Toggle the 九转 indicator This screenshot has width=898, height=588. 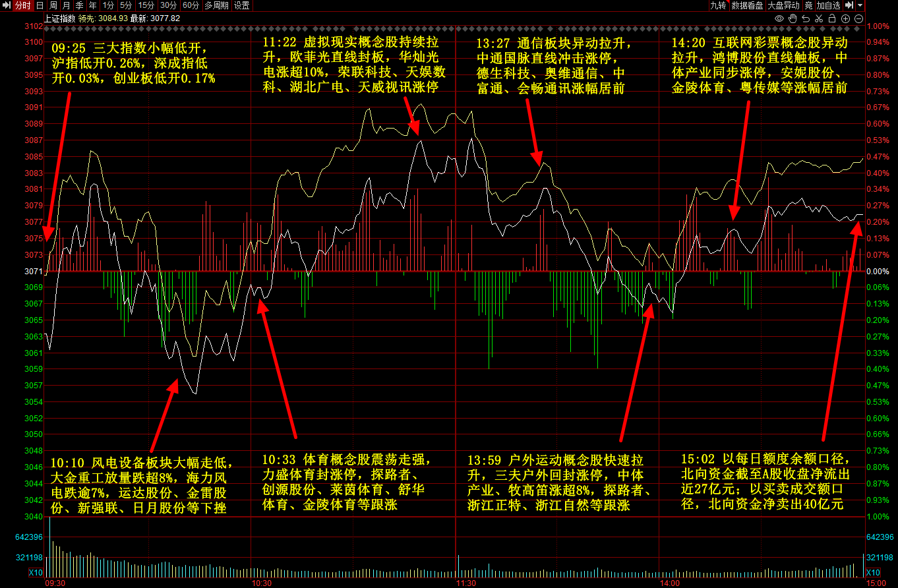tap(717, 5)
